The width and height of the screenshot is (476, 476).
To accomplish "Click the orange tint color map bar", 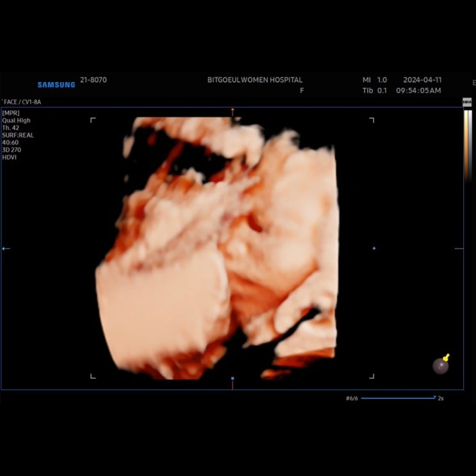I will coord(466,145).
